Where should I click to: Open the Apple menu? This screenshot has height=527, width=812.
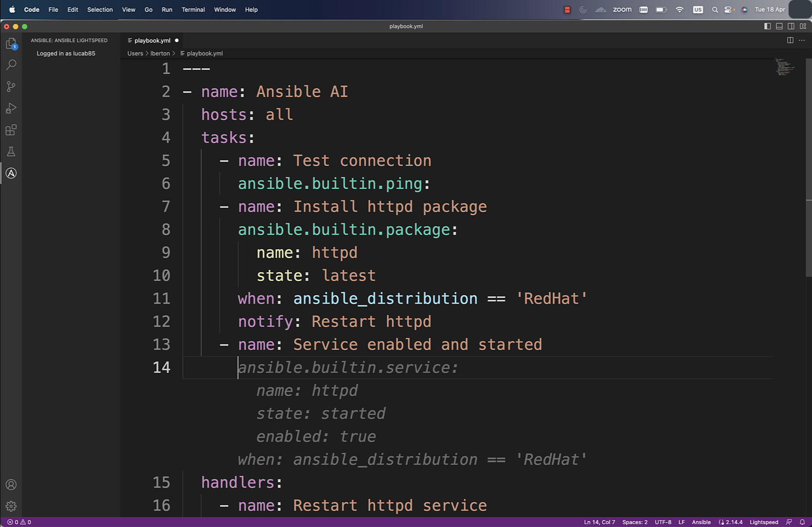click(12, 9)
